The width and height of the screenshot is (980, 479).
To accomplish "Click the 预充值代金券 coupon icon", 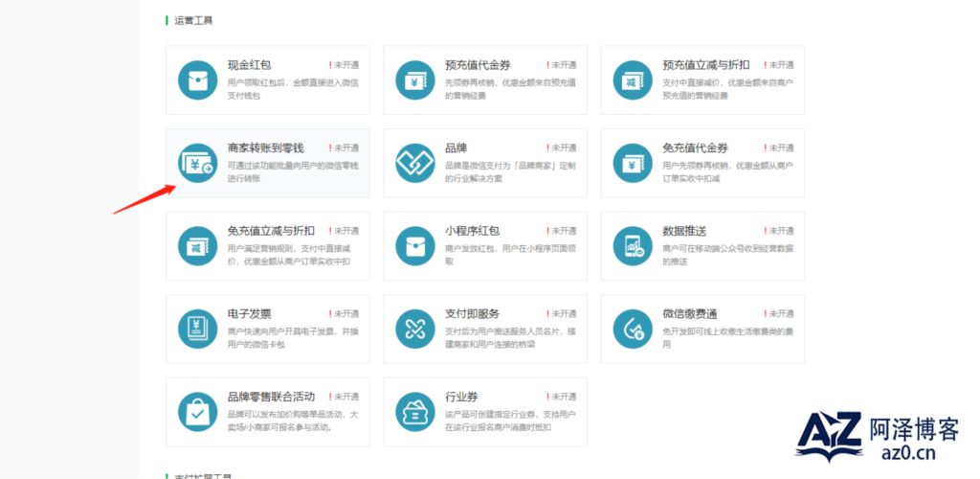I will pos(415,80).
